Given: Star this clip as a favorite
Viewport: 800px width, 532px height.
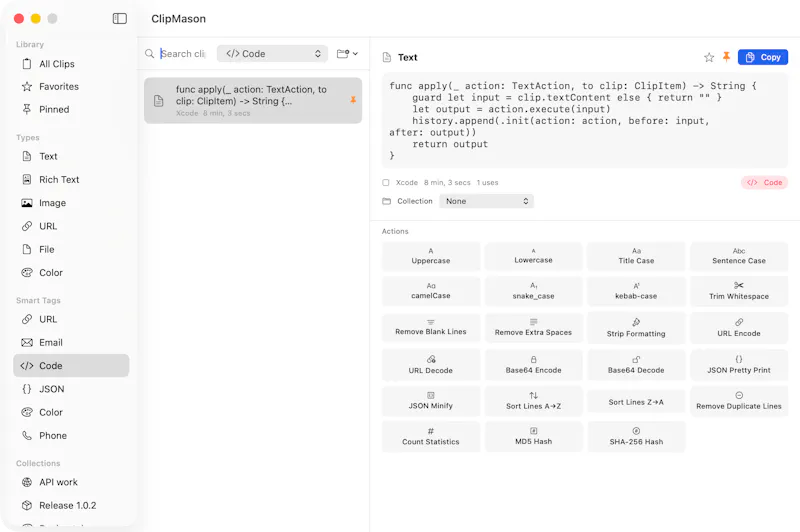Looking at the screenshot, I should tap(709, 57).
